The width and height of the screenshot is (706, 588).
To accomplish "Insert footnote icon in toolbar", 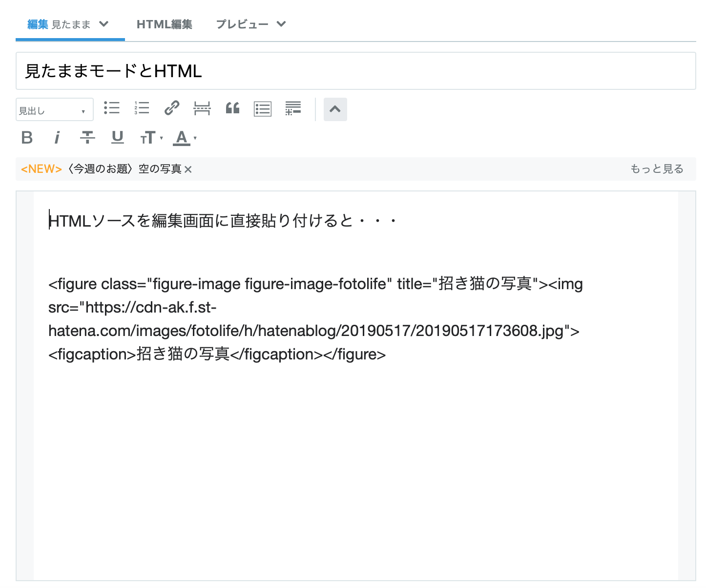I will click(293, 108).
